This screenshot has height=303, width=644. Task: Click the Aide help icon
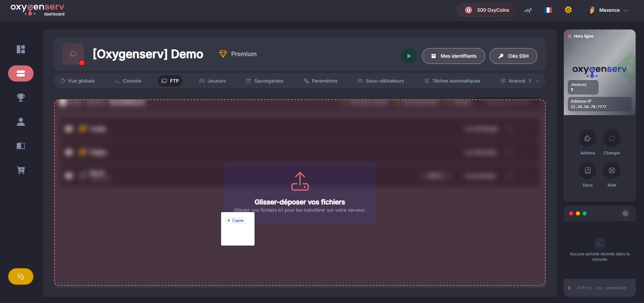[x=611, y=170]
